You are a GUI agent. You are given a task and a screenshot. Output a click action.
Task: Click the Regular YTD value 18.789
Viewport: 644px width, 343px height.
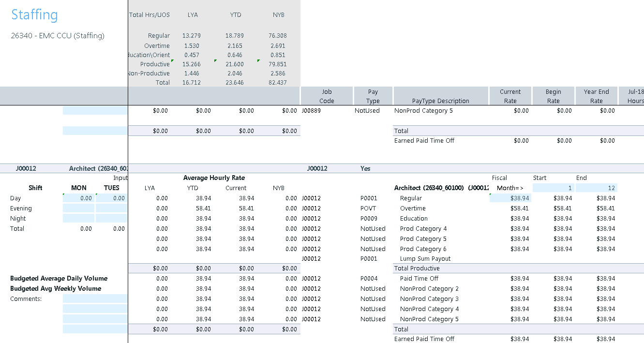click(234, 36)
